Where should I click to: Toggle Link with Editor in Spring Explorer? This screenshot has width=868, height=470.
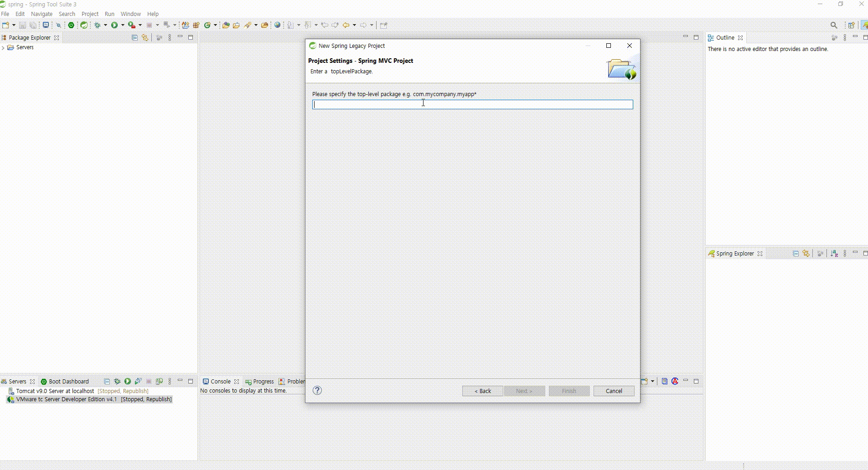pos(806,253)
